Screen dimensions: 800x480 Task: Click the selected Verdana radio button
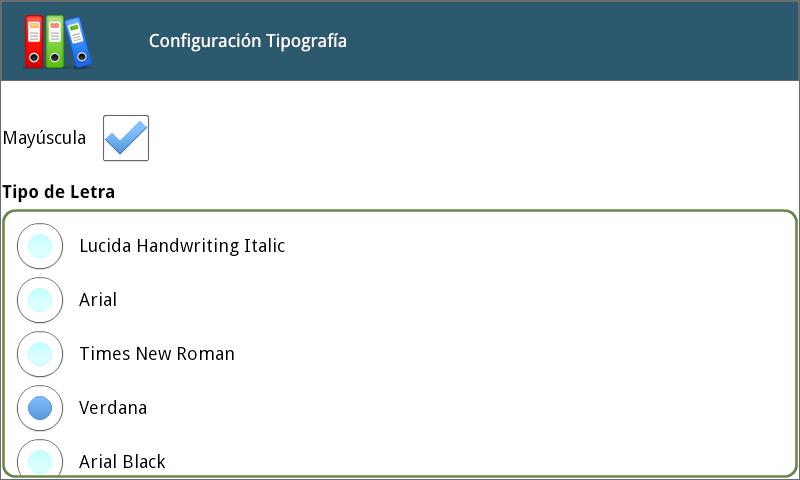tap(40, 408)
